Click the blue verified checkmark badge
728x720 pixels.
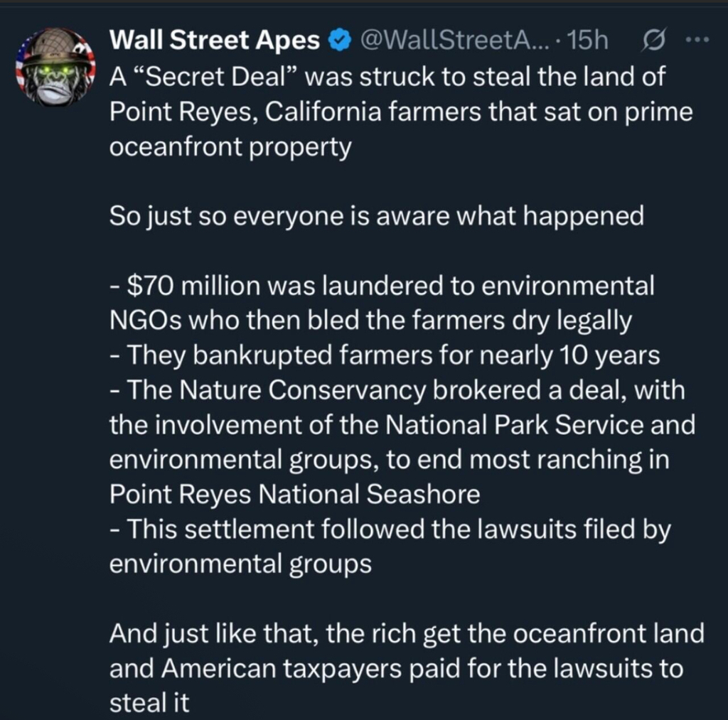tap(340, 42)
